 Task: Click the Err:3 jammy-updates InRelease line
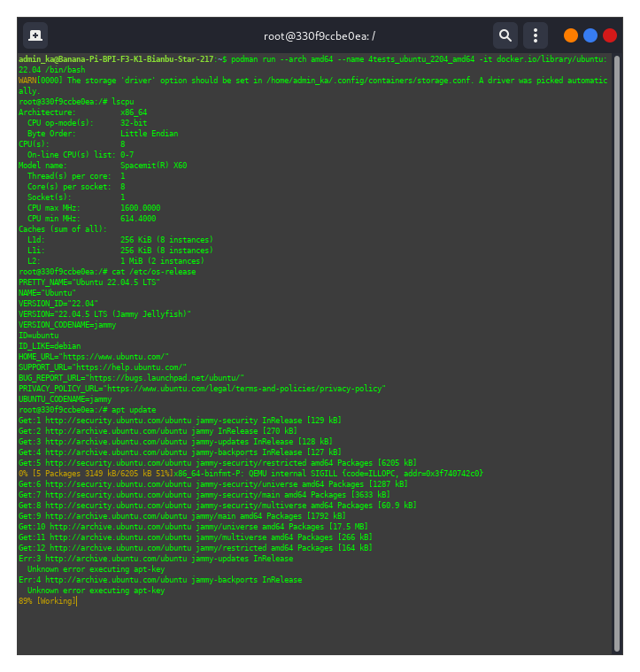click(155, 559)
